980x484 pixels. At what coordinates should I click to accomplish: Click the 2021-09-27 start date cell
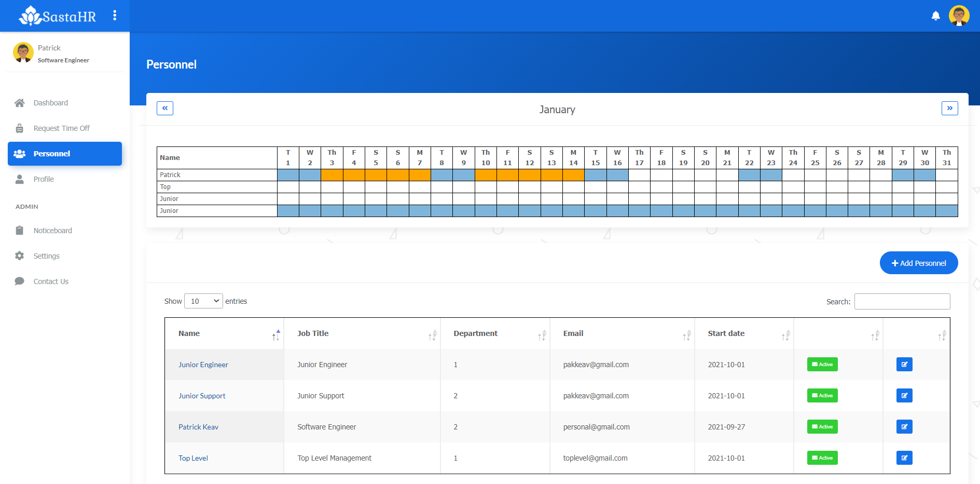726,427
